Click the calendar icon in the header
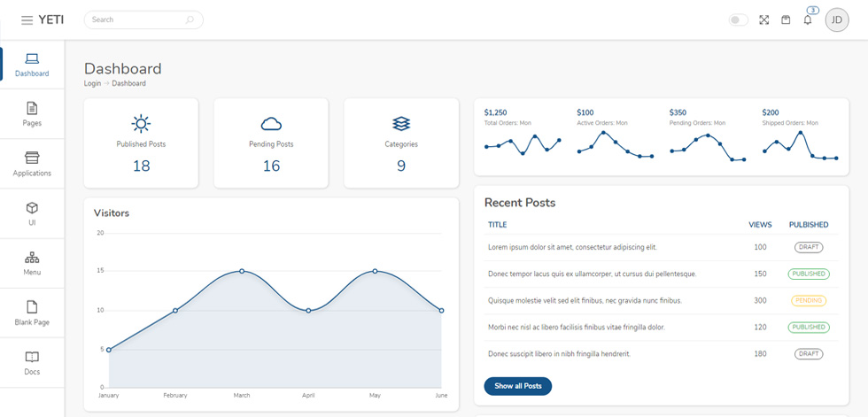The width and height of the screenshot is (868, 417). click(x=786, y=19)
